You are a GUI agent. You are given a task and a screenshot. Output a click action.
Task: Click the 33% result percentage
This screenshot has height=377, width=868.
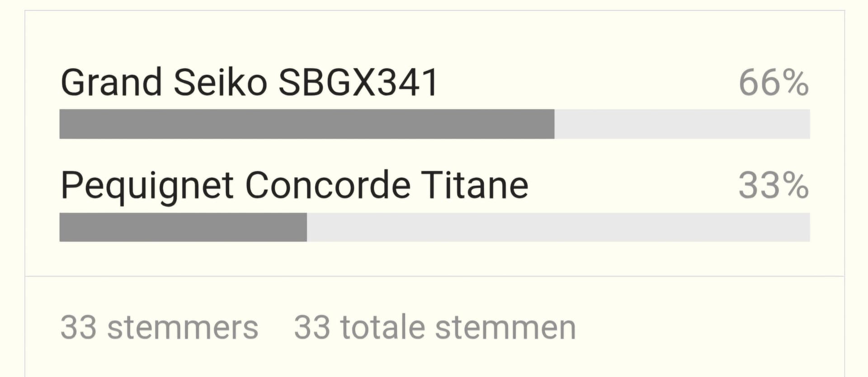[773, 185]
